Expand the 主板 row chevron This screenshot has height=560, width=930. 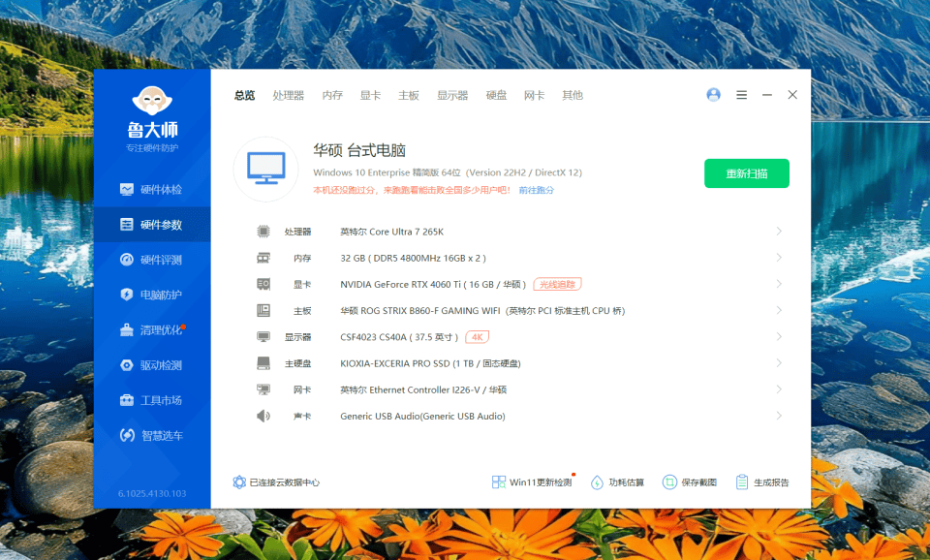coord(779,310)
